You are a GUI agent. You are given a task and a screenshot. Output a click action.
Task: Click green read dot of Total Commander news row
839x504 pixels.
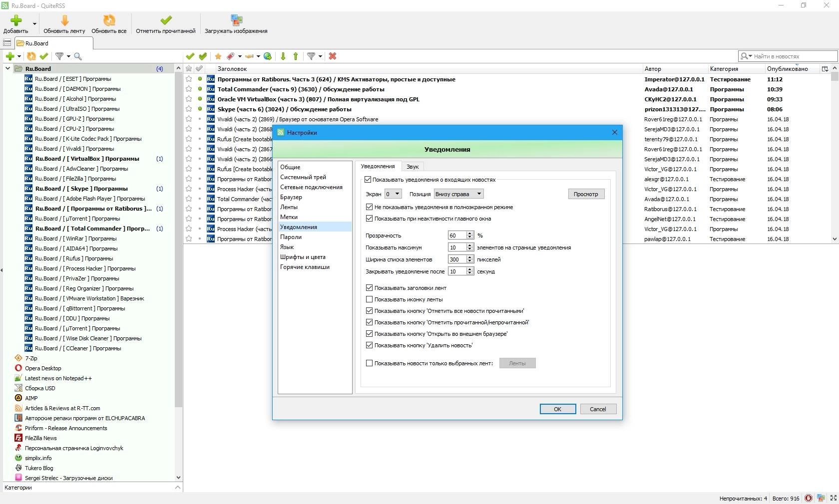(200, 89)
